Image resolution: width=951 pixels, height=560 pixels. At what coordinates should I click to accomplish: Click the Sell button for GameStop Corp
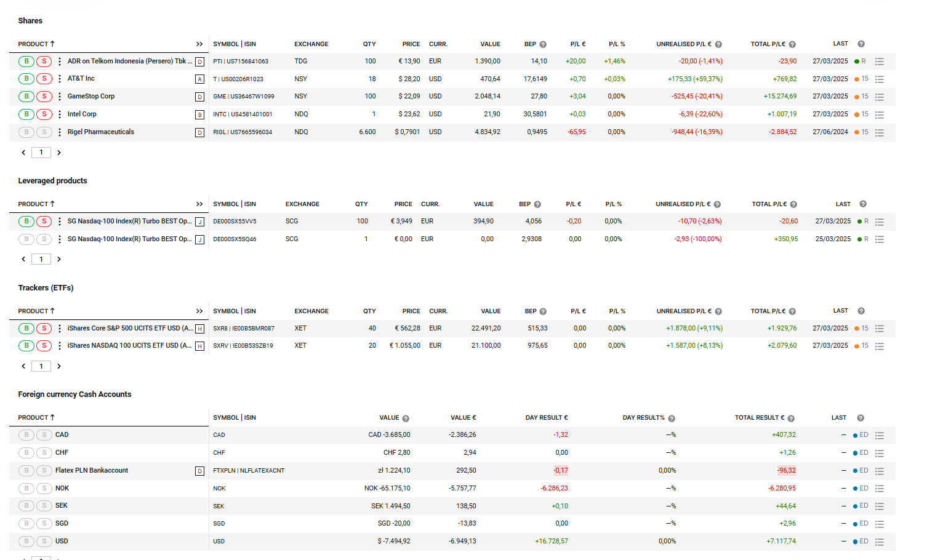[x=44, y=97]
